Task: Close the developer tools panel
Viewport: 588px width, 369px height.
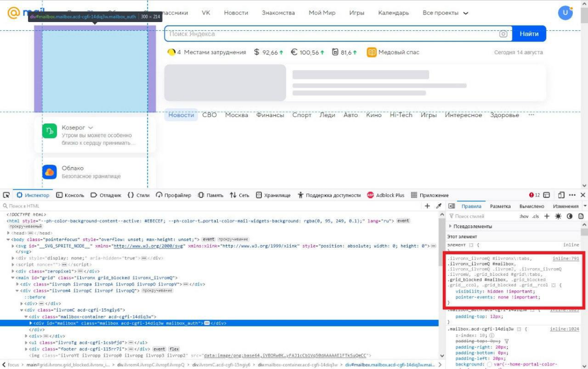Action: 583,195
